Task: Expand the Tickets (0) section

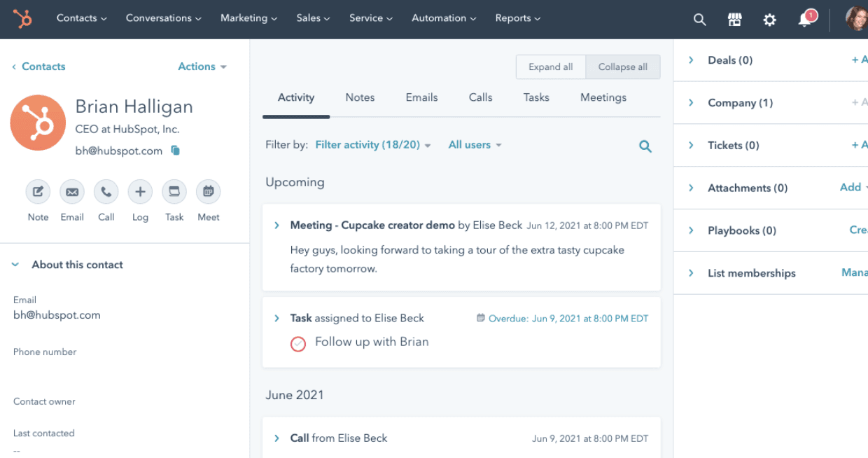Action: tap(691, 146)
